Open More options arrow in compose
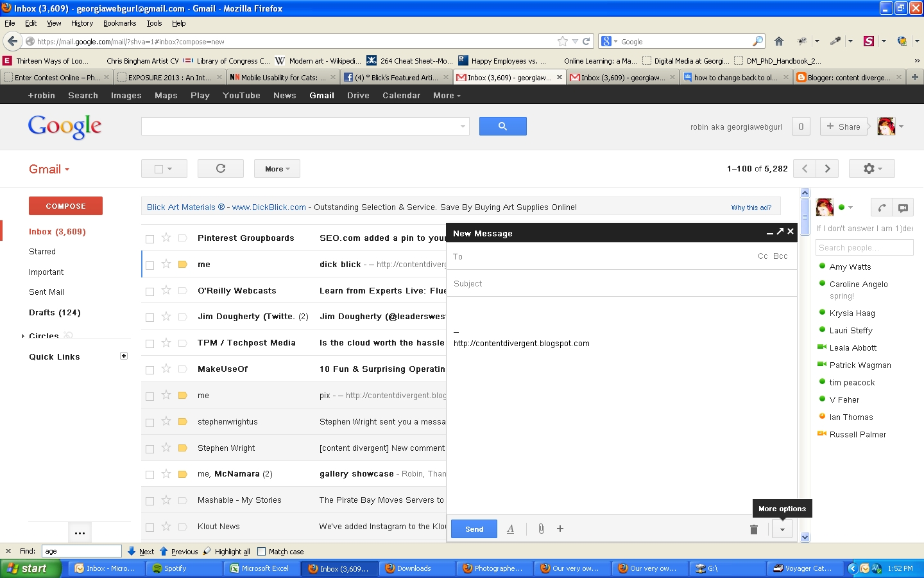 pyautogui.click(x=782, y=529)
